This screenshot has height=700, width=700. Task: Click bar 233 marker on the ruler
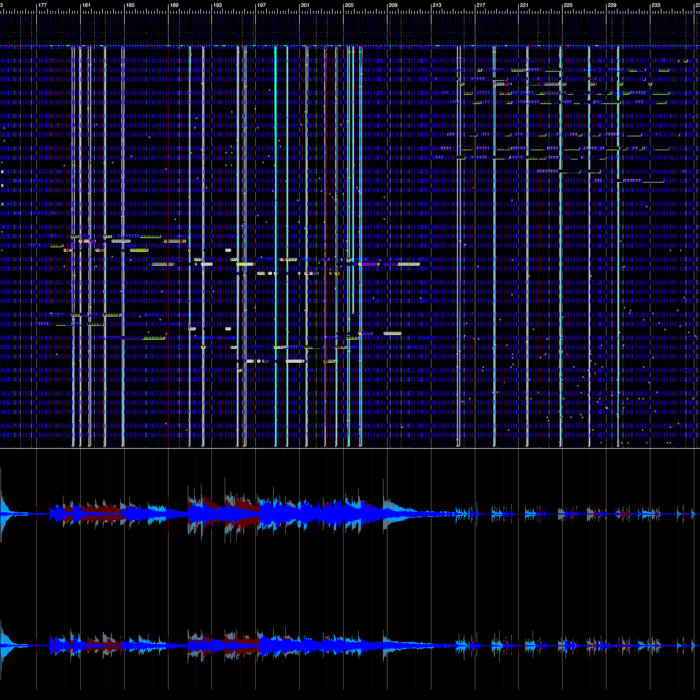tap(656, 5)
